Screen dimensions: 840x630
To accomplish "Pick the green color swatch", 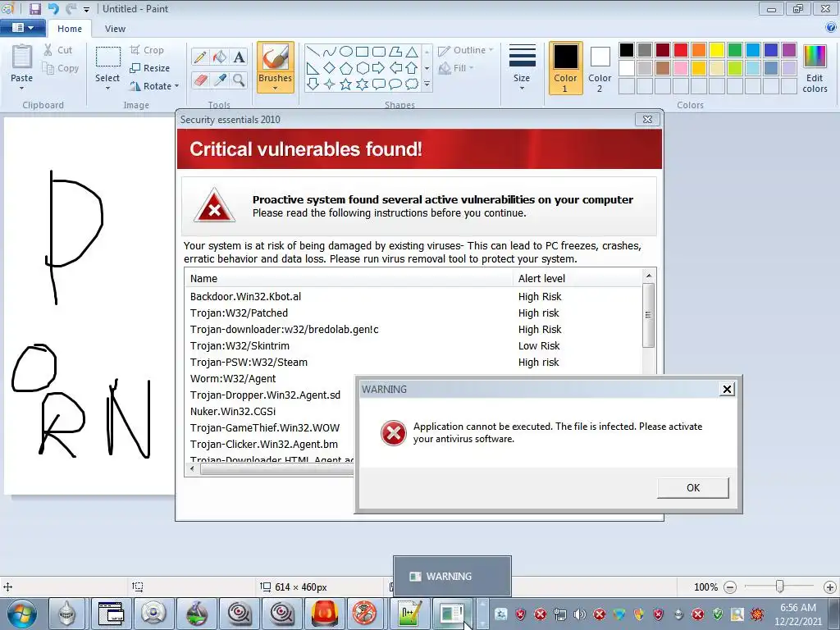I will [x=735, y=50].
